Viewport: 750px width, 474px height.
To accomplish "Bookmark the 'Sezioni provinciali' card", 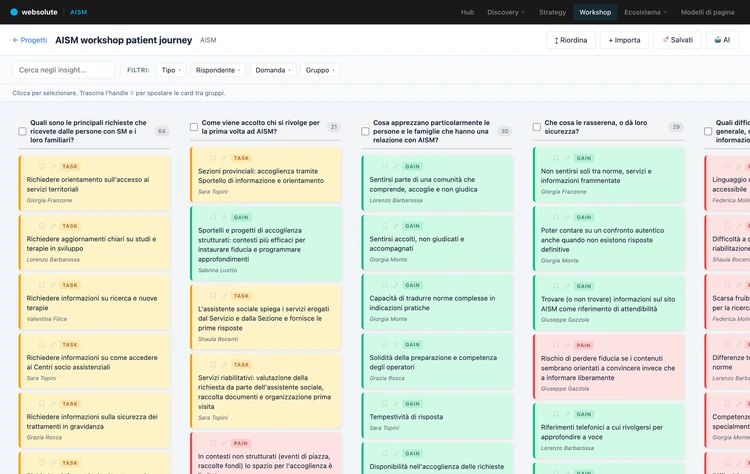I will (213, 158).
